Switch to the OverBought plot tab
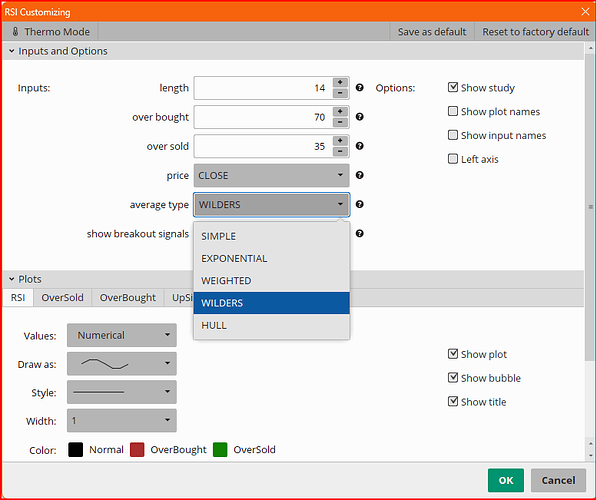The image size is (596, 500). click(128, 298)
